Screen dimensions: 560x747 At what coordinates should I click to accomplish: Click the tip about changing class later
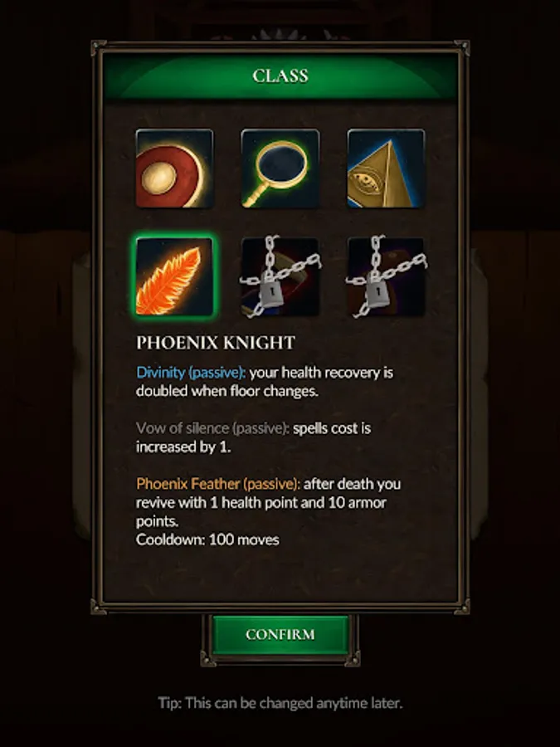point(280,703)
